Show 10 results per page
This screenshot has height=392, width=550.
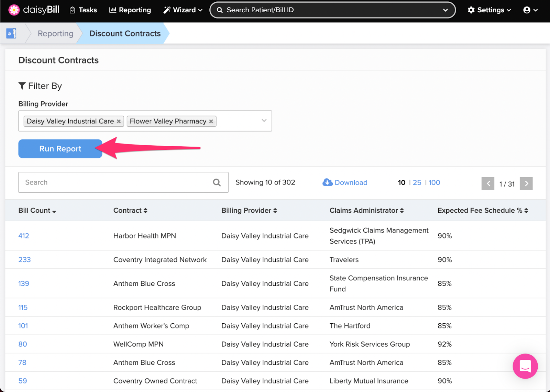(x=401, y=182)
